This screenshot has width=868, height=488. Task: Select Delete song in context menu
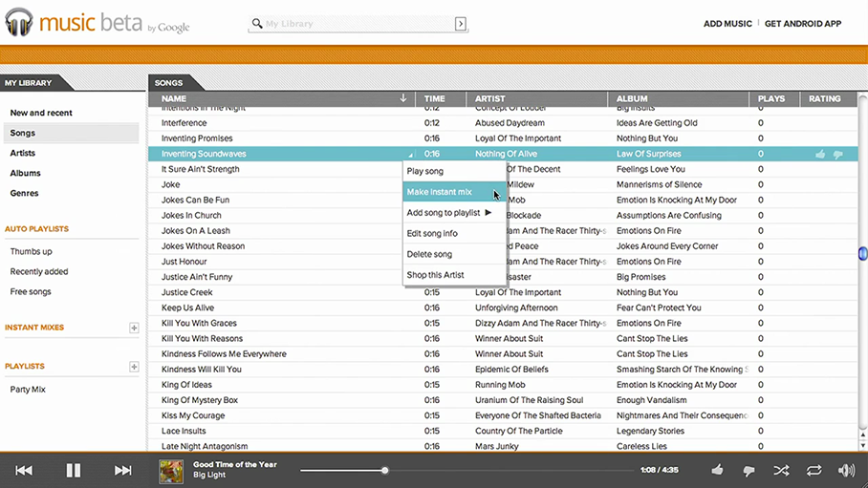429,254
